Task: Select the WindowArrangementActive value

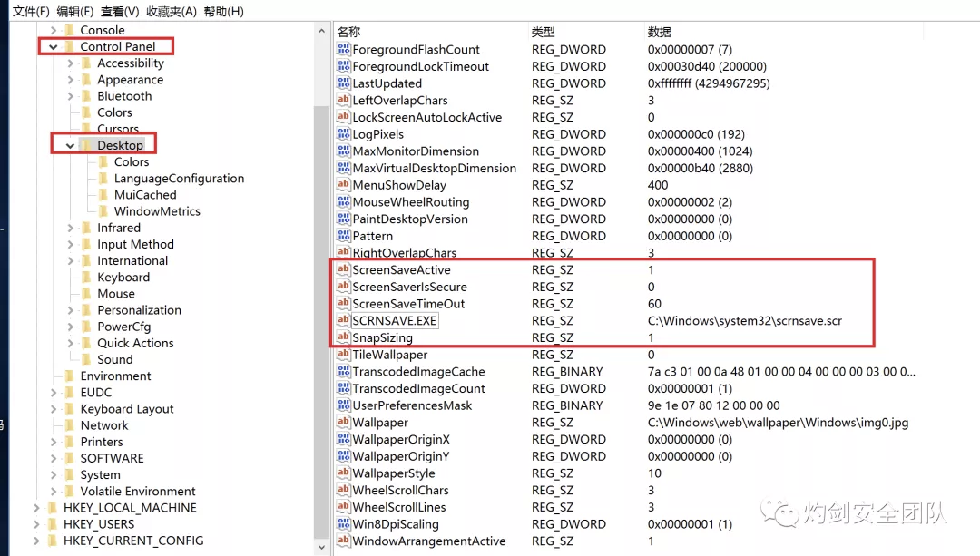Action: 428,541
